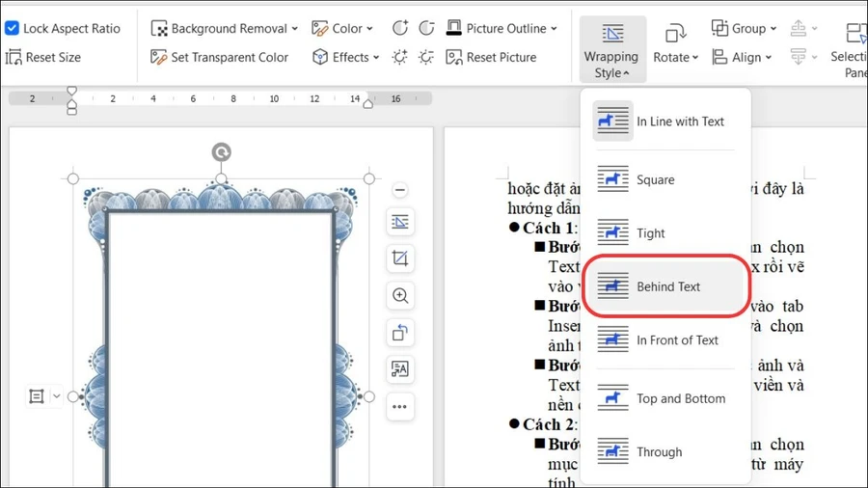This screenshot has height=488, width=868.
Task: Click the floating zoom-in magnifier icon
Action: [399, 295]
